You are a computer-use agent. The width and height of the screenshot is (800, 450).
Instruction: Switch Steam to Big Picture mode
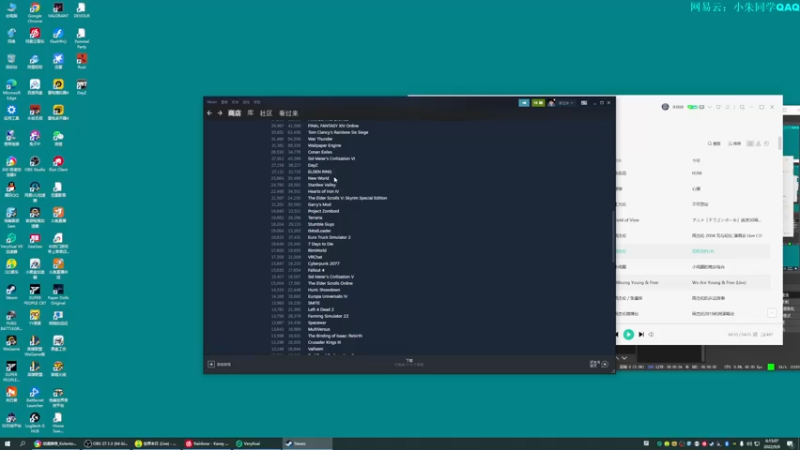(x=584, y=103)
